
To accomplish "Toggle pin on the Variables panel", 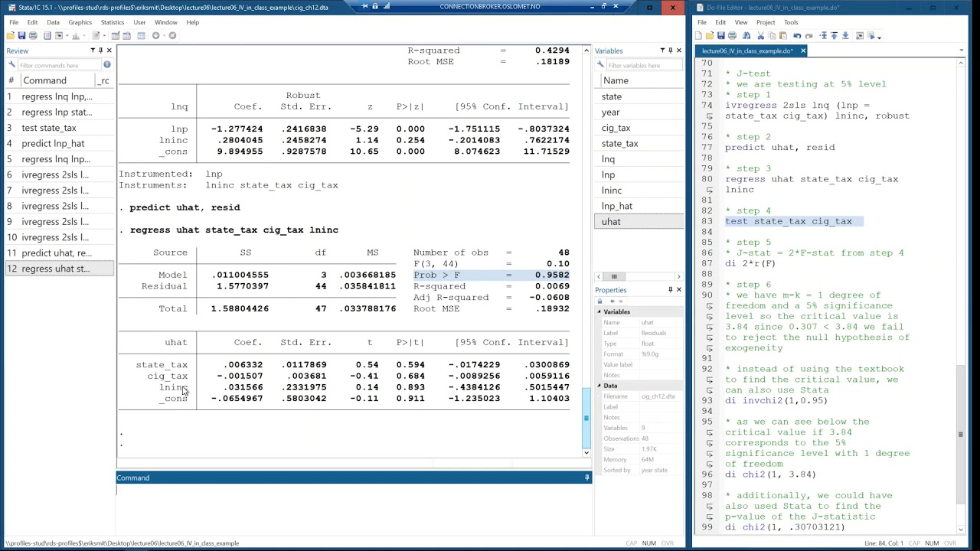I will coord(670,51).
